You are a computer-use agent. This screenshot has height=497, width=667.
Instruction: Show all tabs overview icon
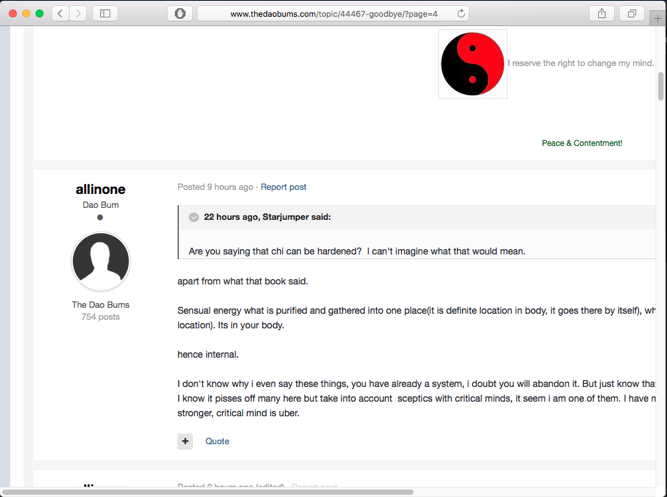pos(632,14)
